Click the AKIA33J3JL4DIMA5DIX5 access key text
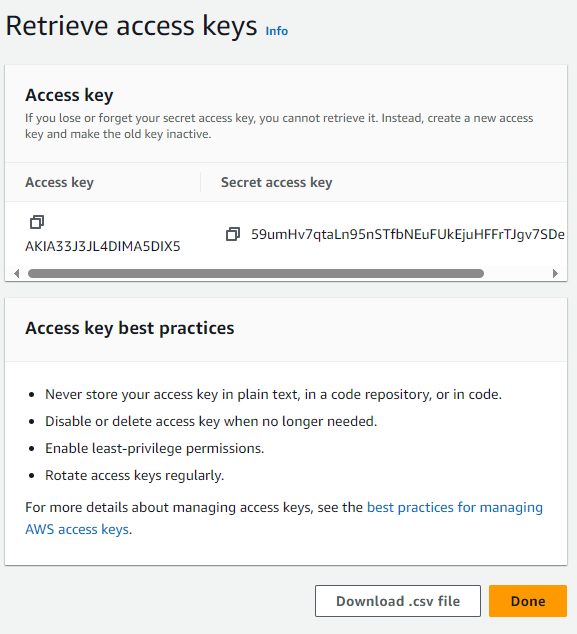Viewport: 577px width, 634px height. [x=103, y=246]
